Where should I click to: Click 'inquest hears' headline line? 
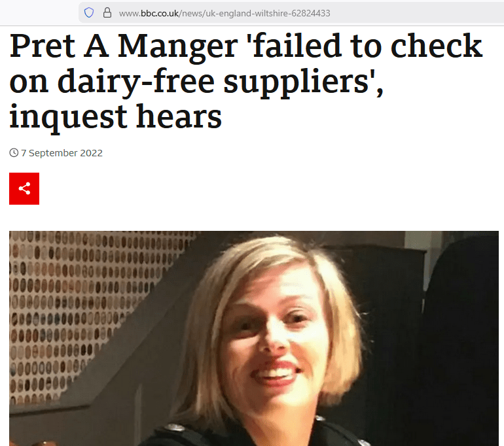click(115, 116)
